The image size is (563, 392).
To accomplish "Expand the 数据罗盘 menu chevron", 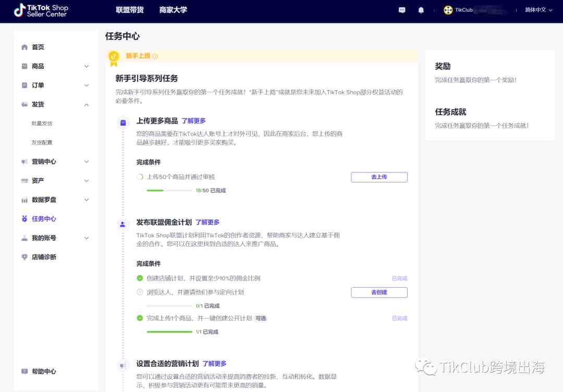I will pyautogui.click(x=87, y=200).
